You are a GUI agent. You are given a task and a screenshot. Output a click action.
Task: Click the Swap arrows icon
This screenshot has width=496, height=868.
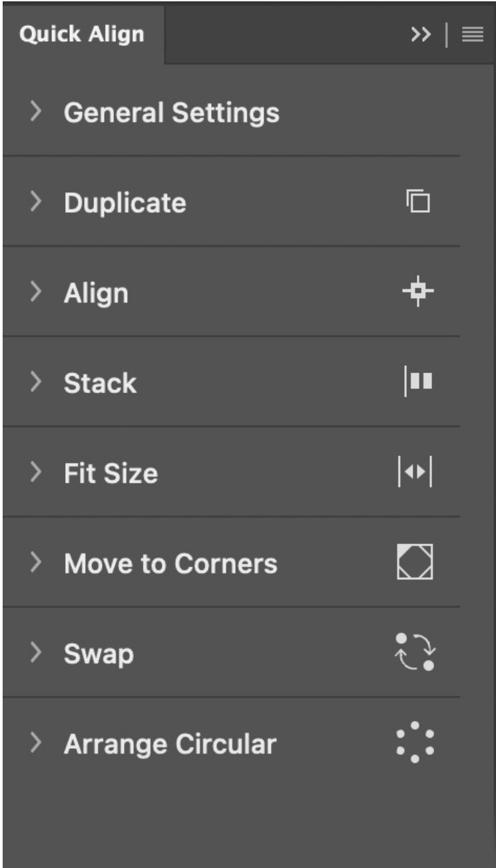point(415,652)
